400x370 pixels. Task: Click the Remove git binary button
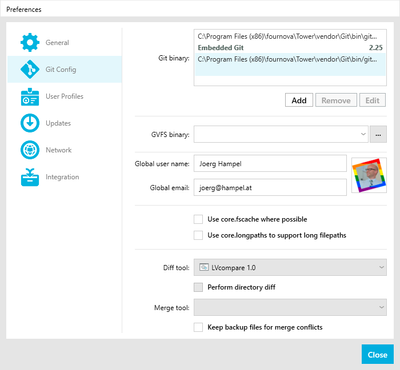pyautogui.click(x=336, y=100)
